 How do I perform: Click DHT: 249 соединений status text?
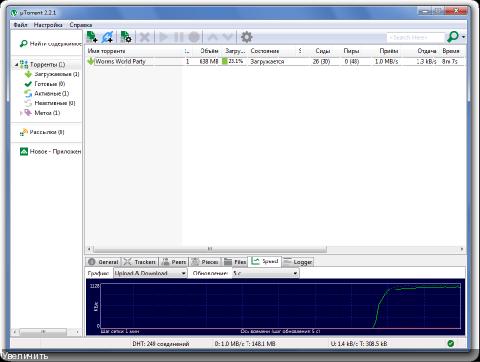pyautogui.click(x=161, y=344)
